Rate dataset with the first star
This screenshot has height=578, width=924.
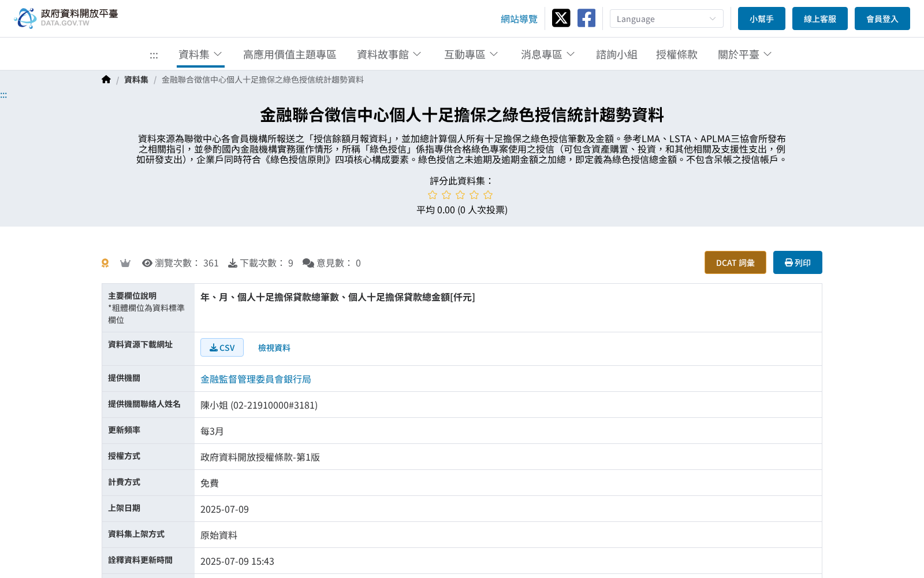[x=433, y=195]
